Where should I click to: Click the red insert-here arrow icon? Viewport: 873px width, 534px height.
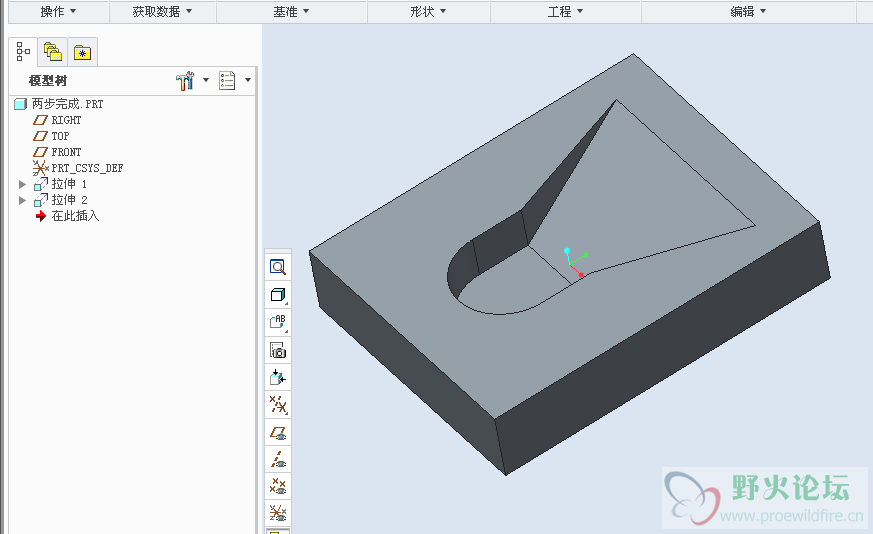pos(41,216)
